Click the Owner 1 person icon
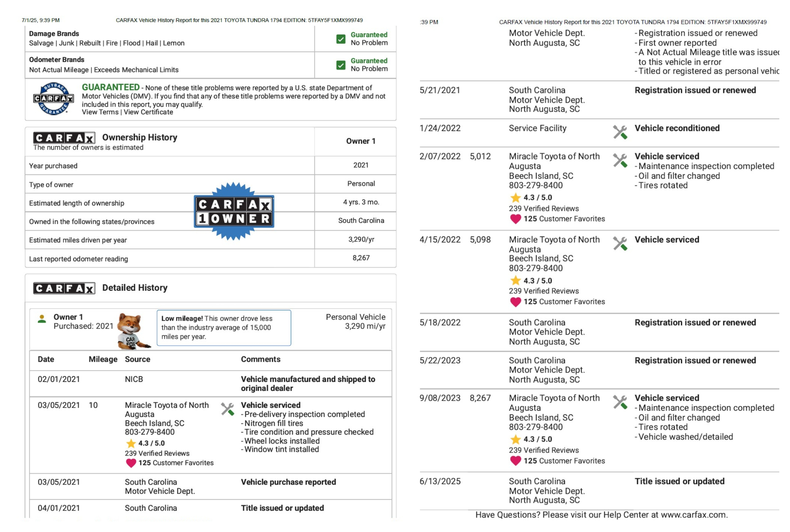790x532 pixels. click(42, 319)
